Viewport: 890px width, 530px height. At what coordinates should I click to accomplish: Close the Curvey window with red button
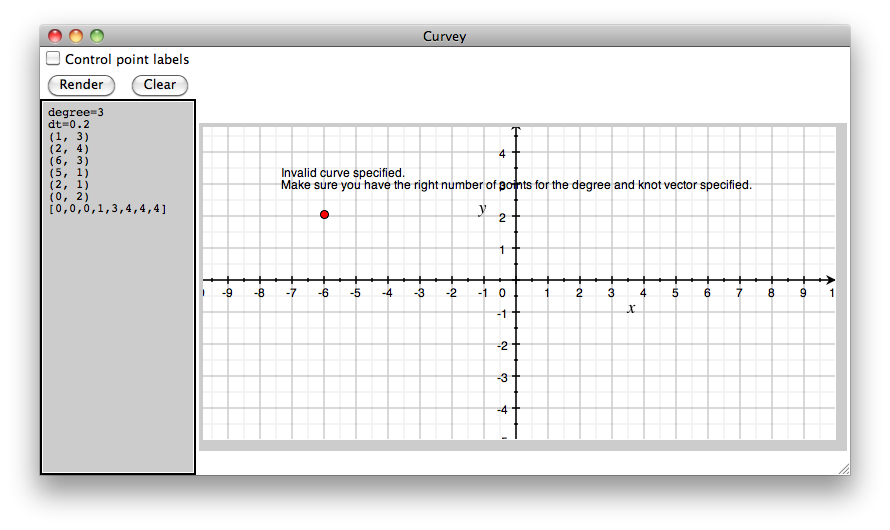(x=55, y=36)
